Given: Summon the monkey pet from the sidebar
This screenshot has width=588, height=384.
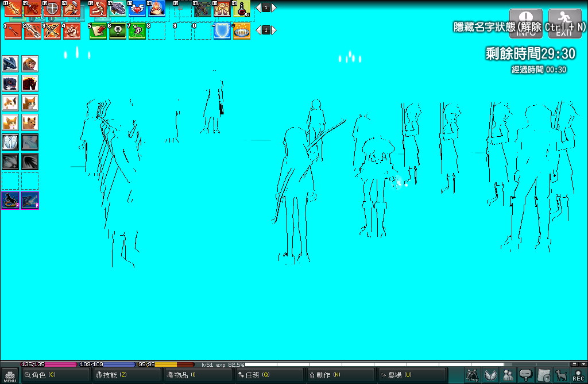Looking at the screenshot, I should click(30, 63).
